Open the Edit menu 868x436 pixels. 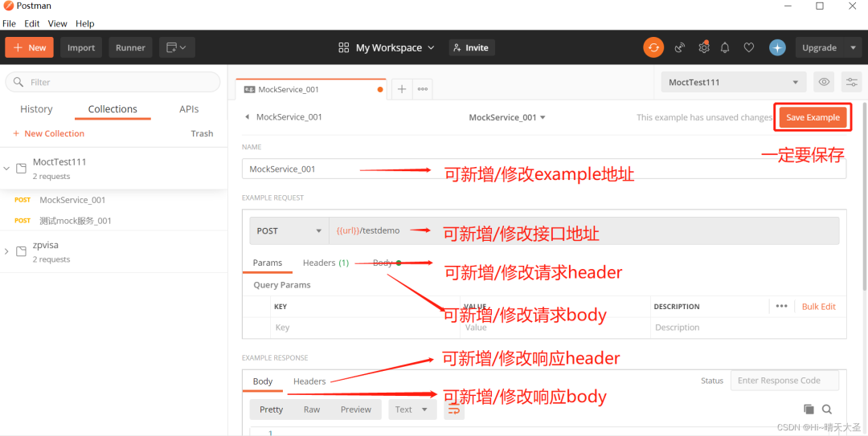point(32,24)
